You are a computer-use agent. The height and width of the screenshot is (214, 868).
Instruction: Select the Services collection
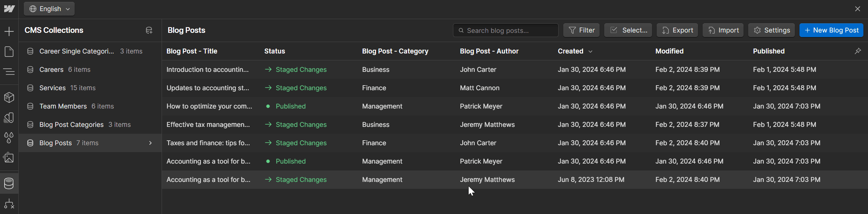52,88
